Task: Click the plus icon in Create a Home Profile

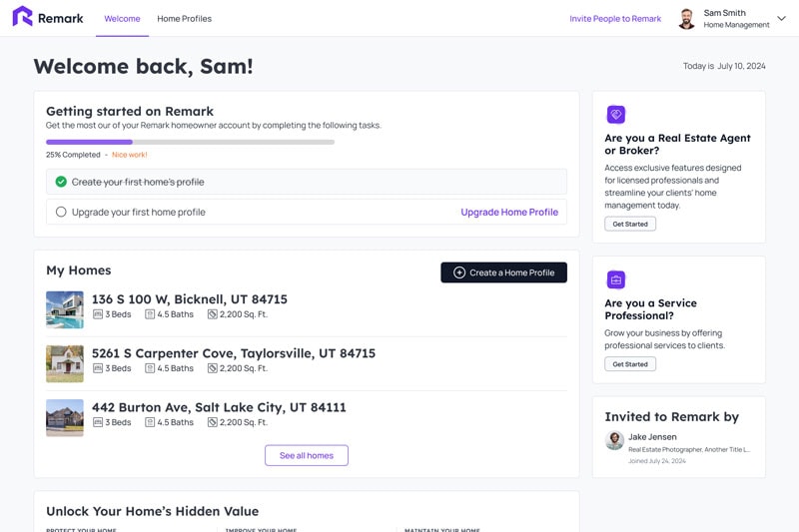Action: [x=459, y=272]
